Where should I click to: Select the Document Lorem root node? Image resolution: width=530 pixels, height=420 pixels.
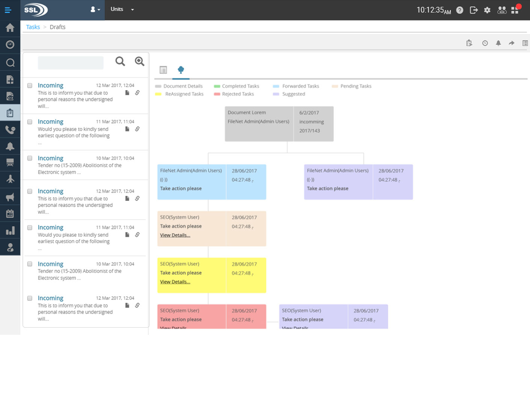(x=279, y=124)
